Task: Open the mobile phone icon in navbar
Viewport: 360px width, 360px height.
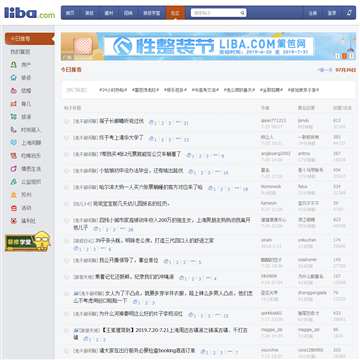Action: click(349, 13)
